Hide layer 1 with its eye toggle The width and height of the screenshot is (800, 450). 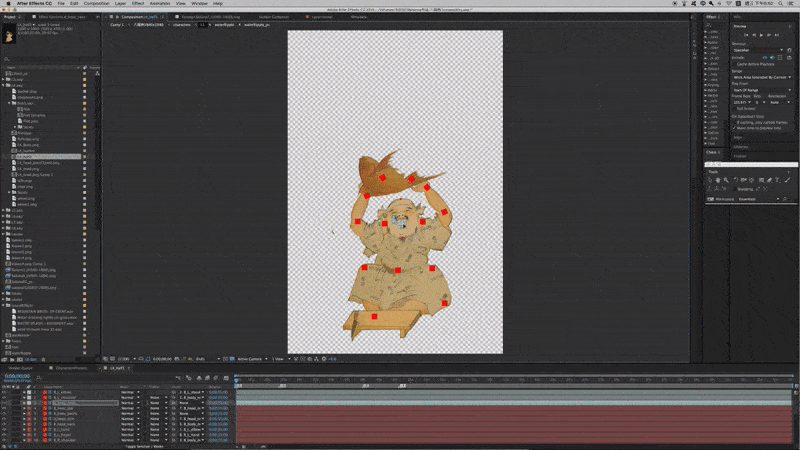[x=4, y=392]
